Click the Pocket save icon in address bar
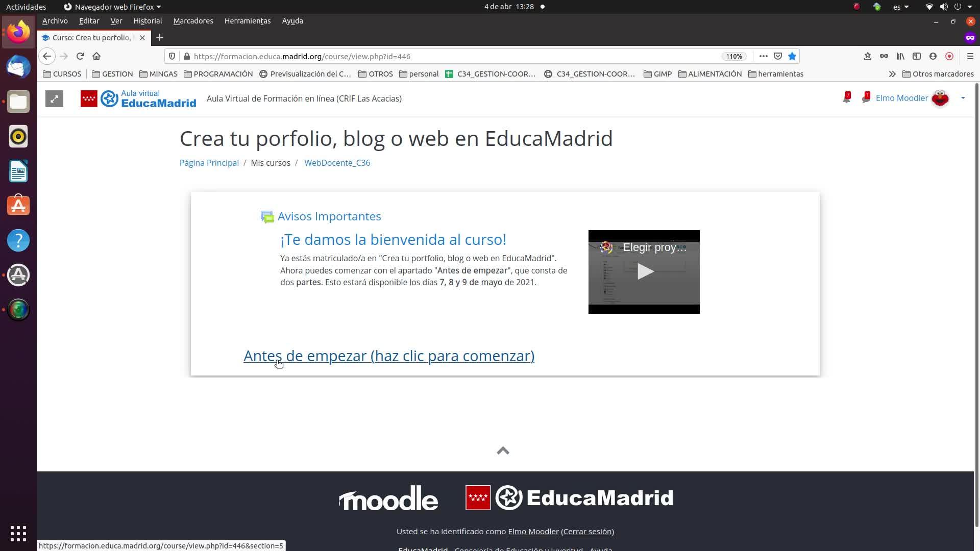Viewport: 980px width, 551px height. click(x=778, y=56)
